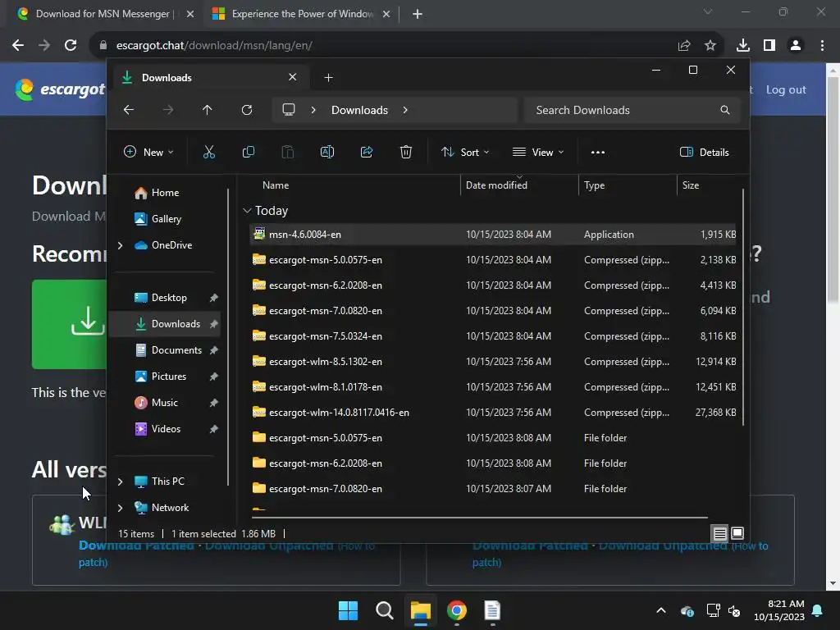Screen dimensions: 840x630
Task: Open the New dropdown menu
Action: pos(148,152)
